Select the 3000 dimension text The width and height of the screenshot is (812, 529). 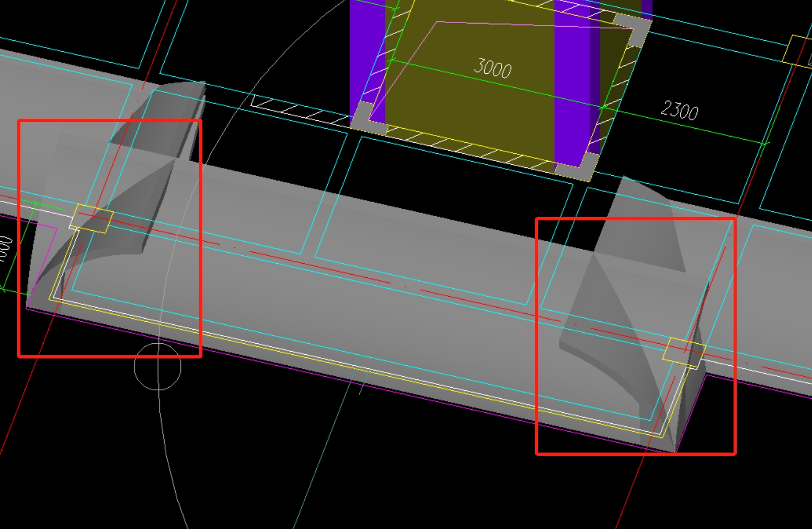coord(493,69)
